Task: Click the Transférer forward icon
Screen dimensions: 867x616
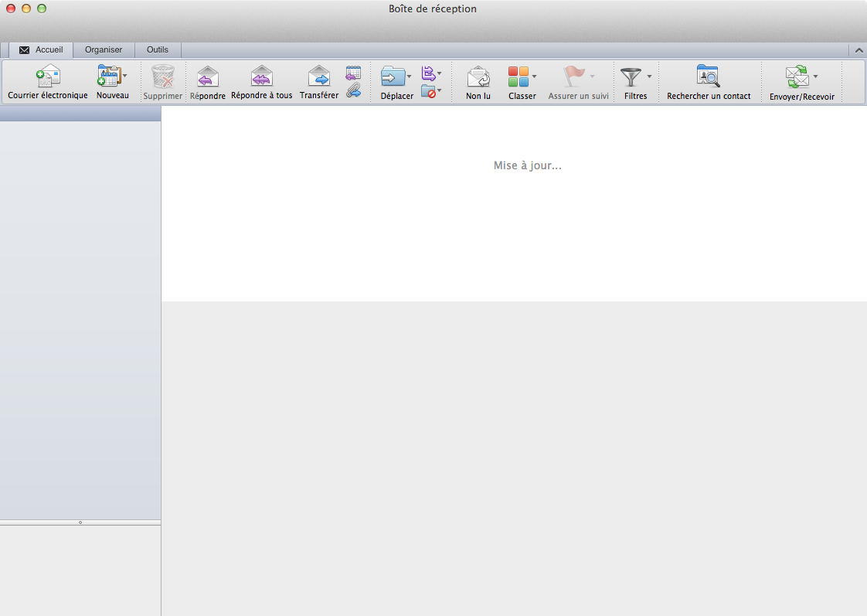Action: pos(318,77)
